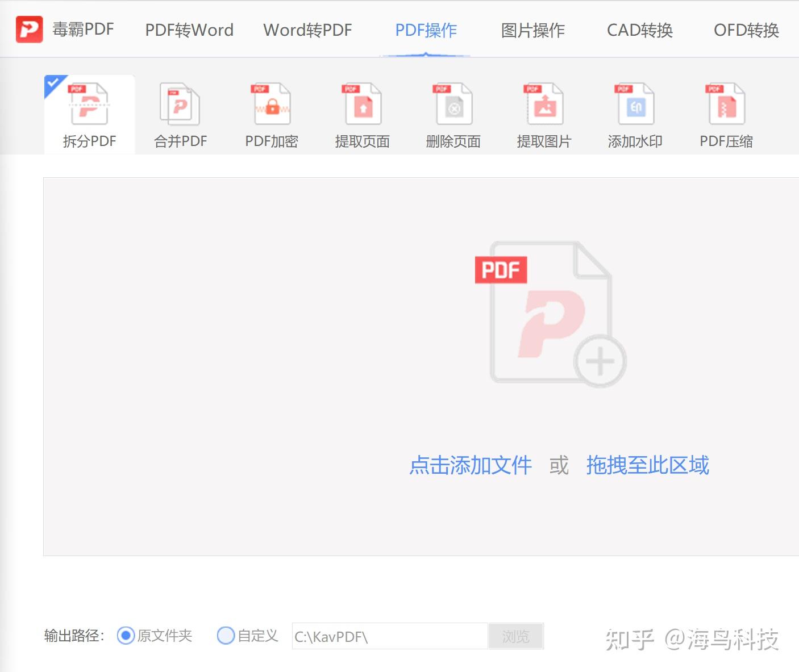Switch to the OFD转换 tab
The width and height of the screenshot is (799, 672).
click(x=746, y=30)
